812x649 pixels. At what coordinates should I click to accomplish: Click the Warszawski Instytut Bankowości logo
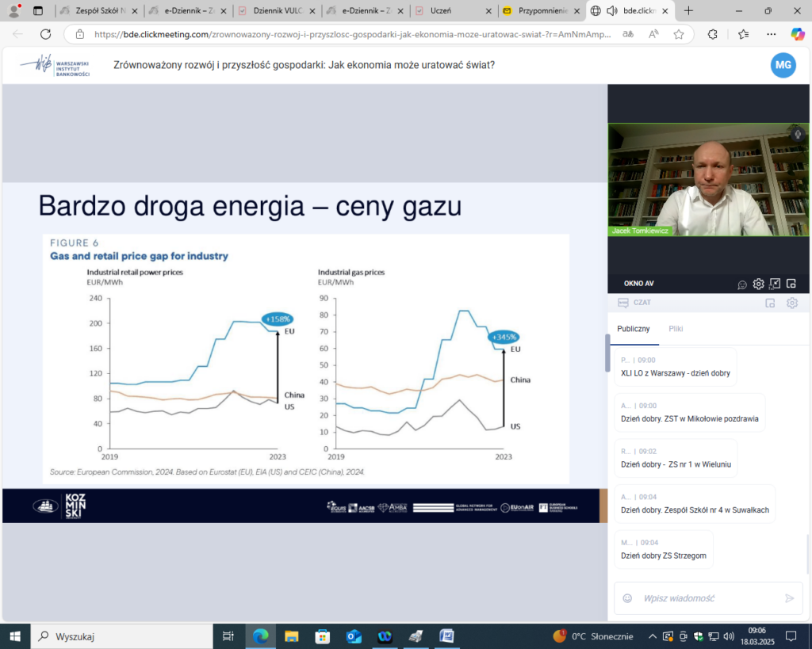[x=56, y=66]
